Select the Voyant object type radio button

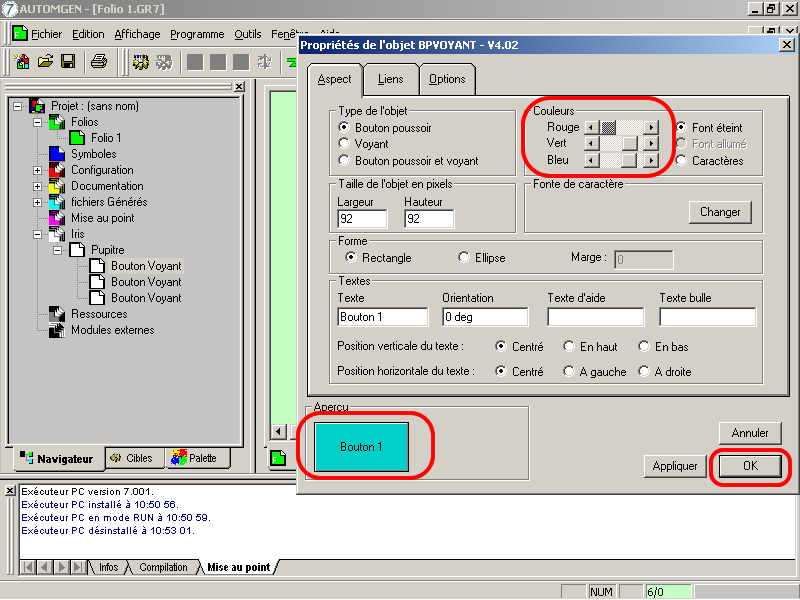coord(345,144)
